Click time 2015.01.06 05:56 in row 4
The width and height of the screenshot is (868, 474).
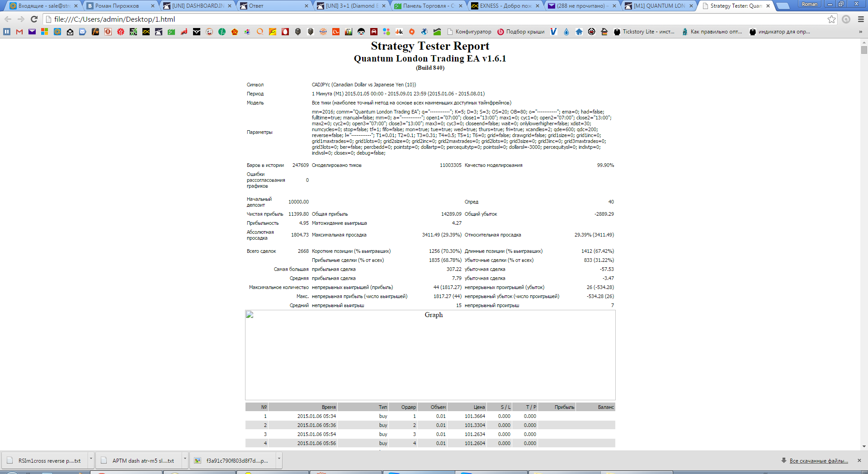(x=316, y=443)
